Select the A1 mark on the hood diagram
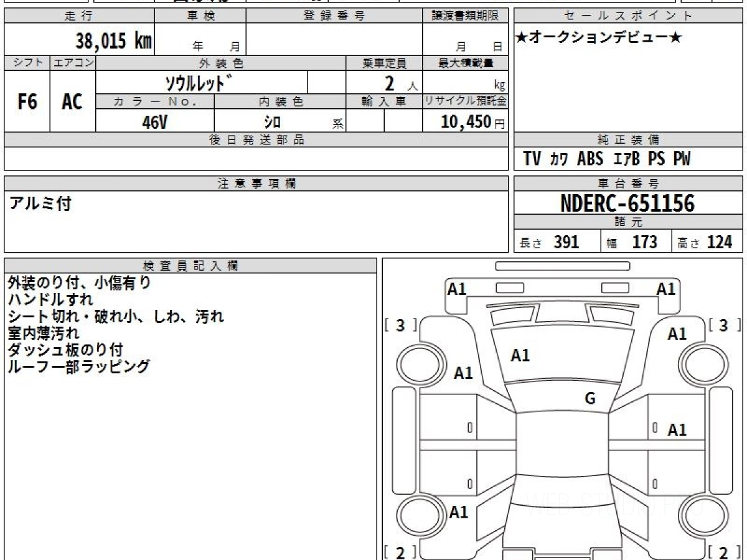 [x=520, y=356]
